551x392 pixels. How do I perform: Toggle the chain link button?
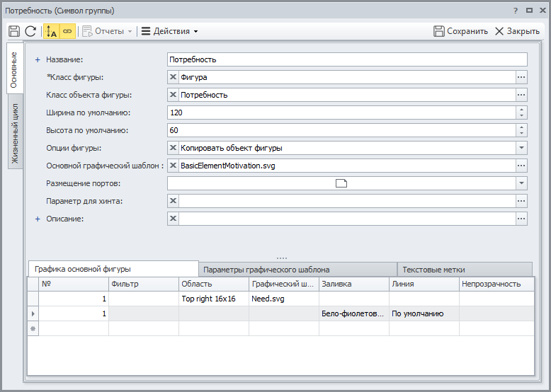pyautogui.click(x=67, y=31)
